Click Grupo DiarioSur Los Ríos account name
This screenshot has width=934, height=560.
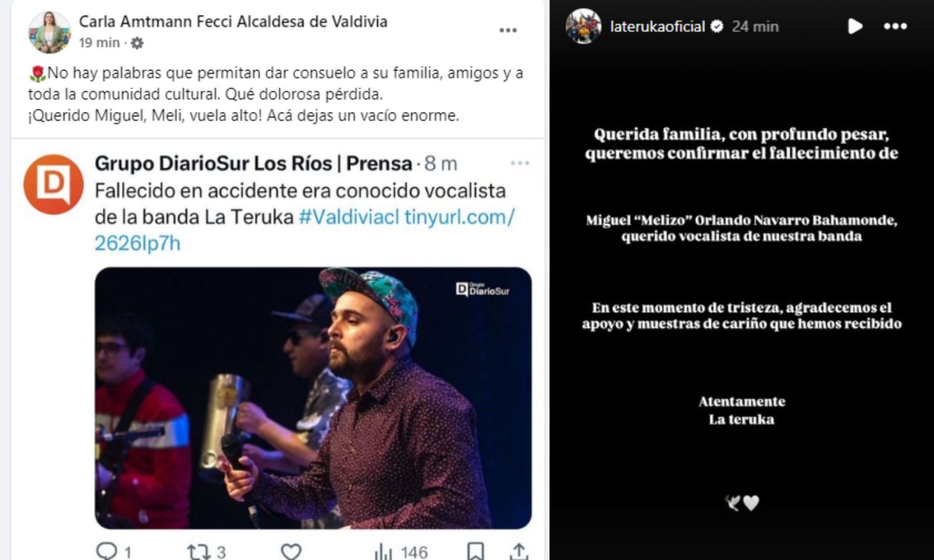point(253,163)
